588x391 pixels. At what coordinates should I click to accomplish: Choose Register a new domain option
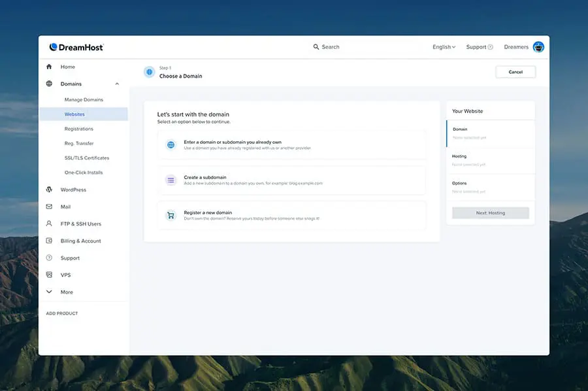pyautogui.click(x=292, y=215)
